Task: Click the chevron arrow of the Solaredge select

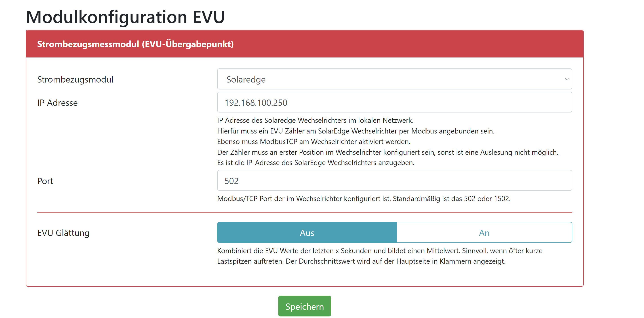Action: tap(567, 79)
